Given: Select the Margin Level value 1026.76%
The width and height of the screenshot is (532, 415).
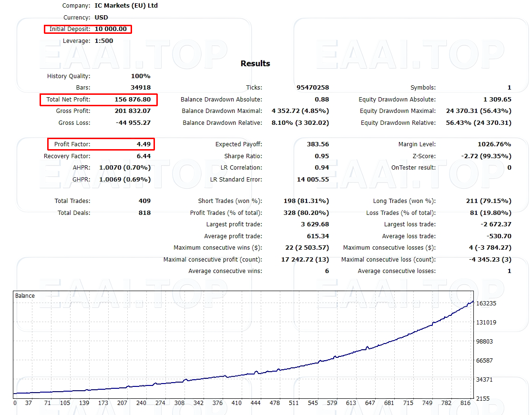Looking at the screenshot, I should tap(494, 144).
